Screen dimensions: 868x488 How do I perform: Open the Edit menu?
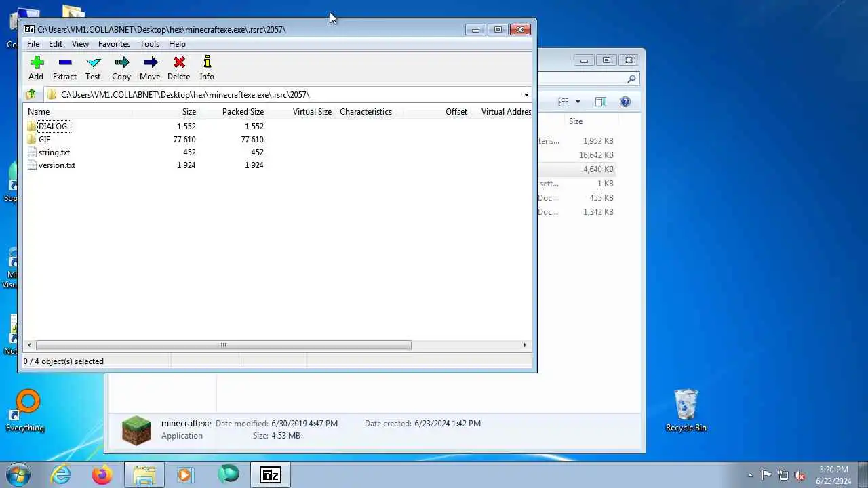pyautogui.click(x=56, y=44)
